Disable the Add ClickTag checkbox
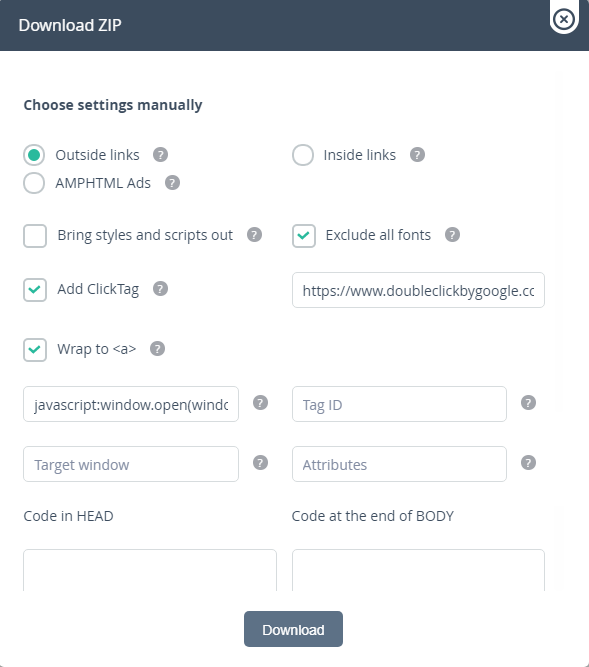Image resolution: width=589 pixels, height=667 pixels. 35,290
